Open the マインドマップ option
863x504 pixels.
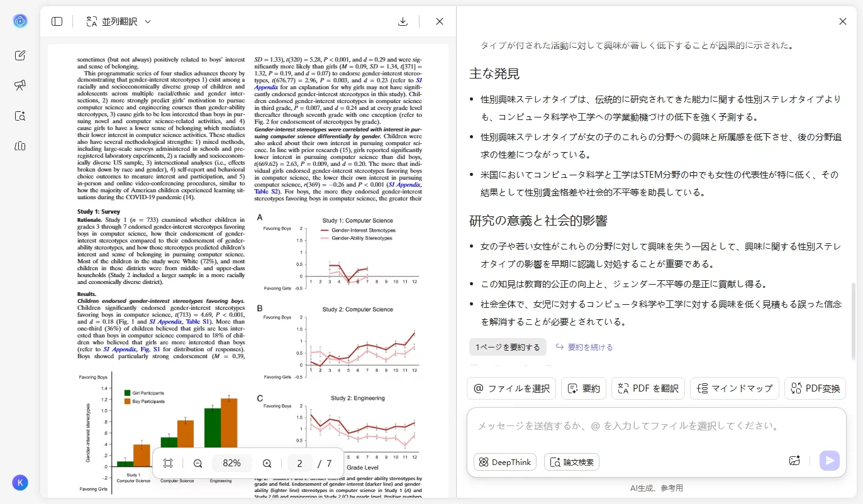735,388
